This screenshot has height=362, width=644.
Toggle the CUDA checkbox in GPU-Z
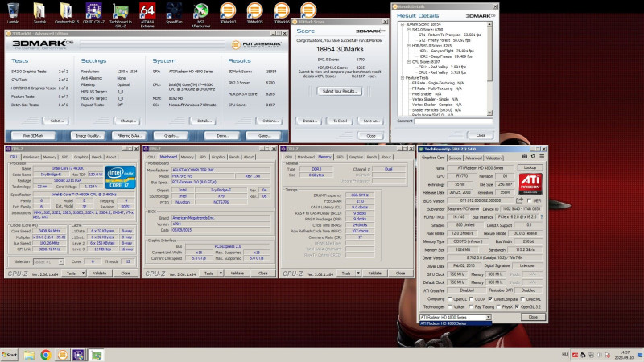[x=471, y=298]
